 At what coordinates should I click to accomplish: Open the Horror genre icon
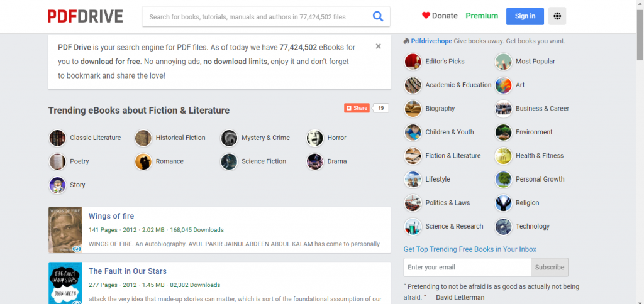tap(315, 138)
